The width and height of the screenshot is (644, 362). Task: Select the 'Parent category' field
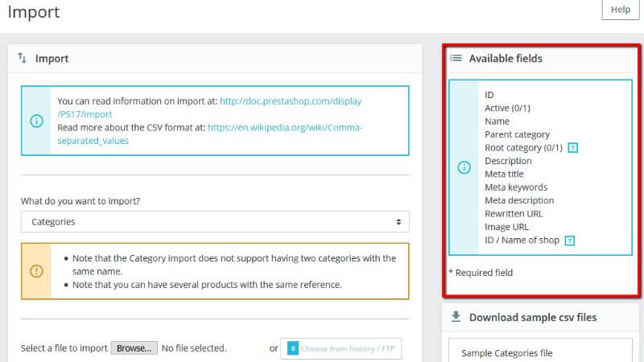[x=517, y=134]
